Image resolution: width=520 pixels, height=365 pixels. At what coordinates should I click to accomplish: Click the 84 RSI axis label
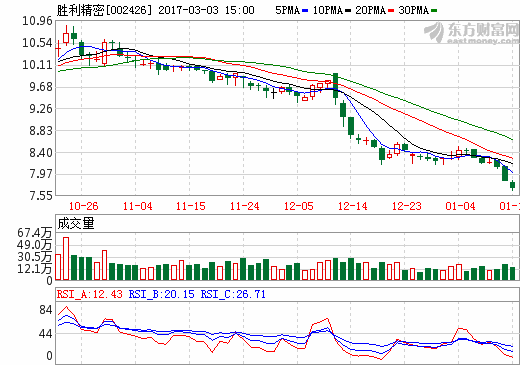pos(46,310)
